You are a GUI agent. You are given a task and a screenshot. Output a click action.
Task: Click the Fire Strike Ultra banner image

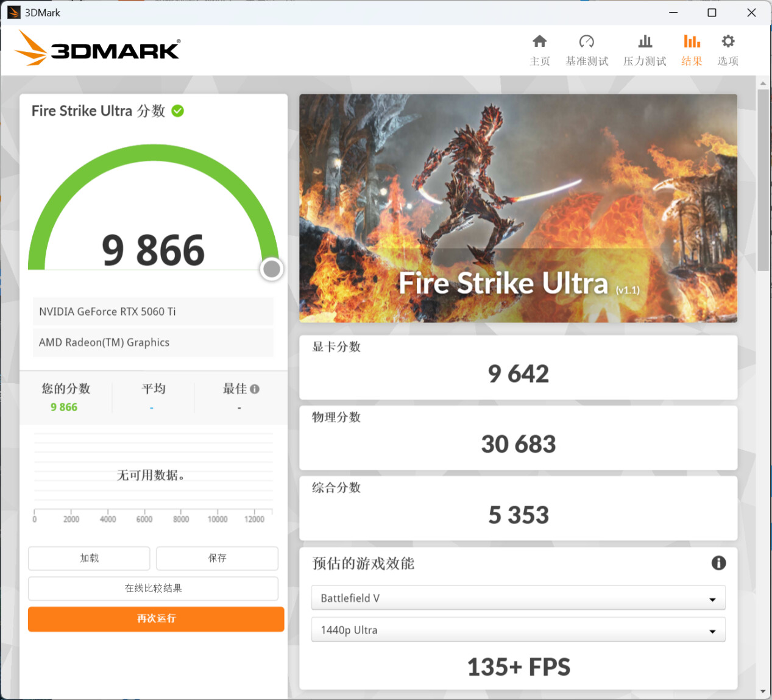(x=518, y=208)
